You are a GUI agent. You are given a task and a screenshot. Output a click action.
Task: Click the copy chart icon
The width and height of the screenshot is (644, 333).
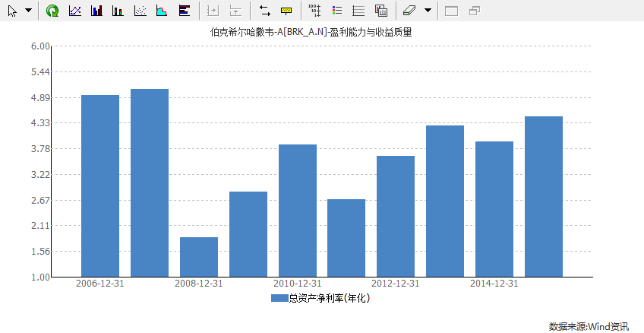(381, 11)
